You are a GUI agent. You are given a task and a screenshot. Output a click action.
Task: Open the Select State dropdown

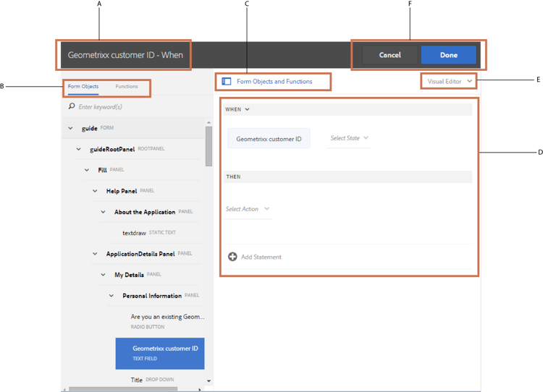point(349,138)
